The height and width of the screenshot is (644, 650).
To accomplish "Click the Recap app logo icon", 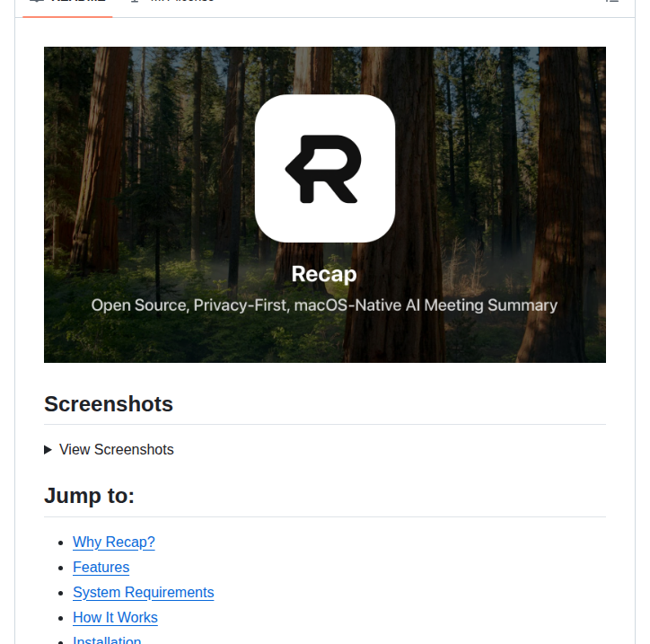I will (x=325, y=168).
